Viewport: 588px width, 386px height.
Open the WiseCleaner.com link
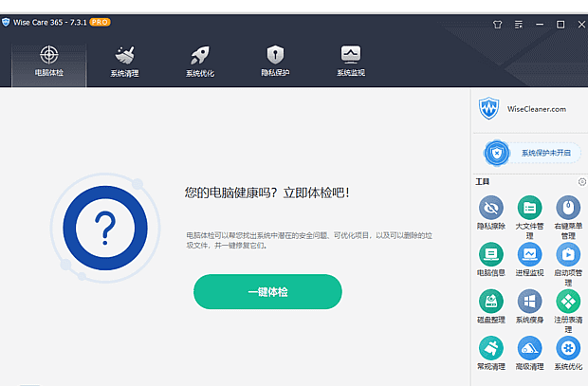[x=537, y=109]
